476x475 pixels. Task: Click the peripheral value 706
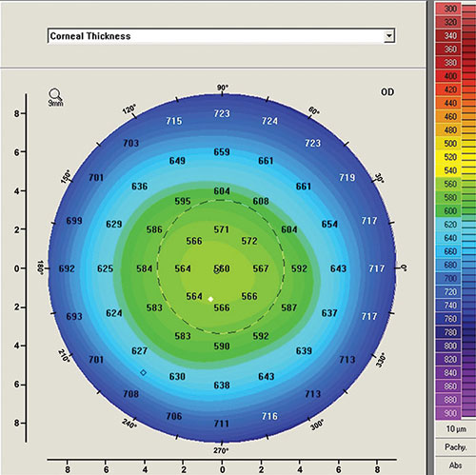pyautogui.click(x=174, y=416)
